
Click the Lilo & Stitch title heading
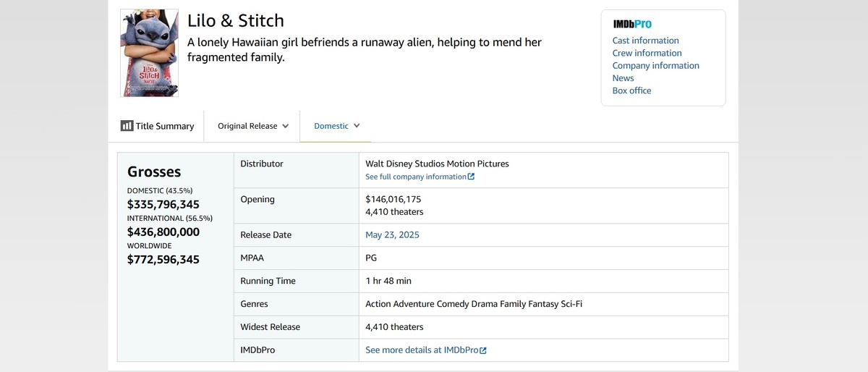tap(236, 20)
